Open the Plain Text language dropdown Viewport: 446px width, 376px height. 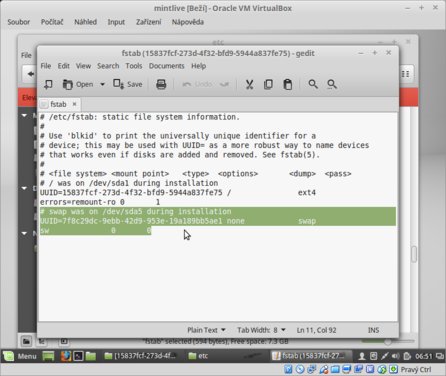click(206, 330)
